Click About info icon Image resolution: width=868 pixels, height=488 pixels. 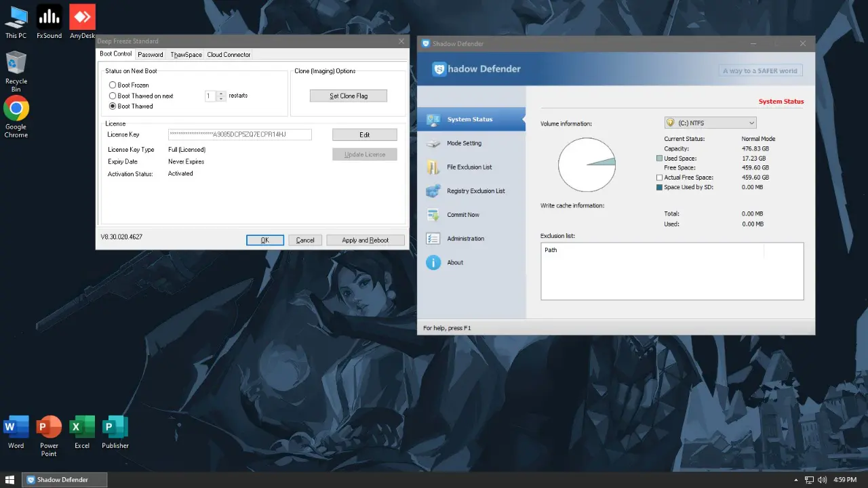click(433, 262)
